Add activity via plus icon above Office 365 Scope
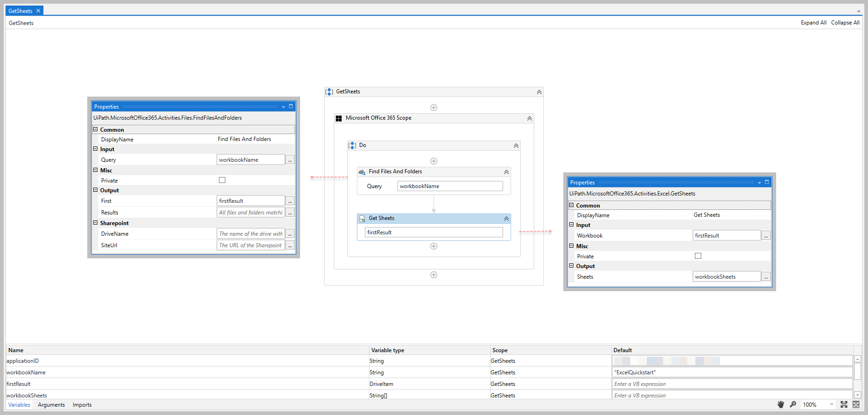The height and width of the screenshot is (415, 868). click(x=434, y=108)
